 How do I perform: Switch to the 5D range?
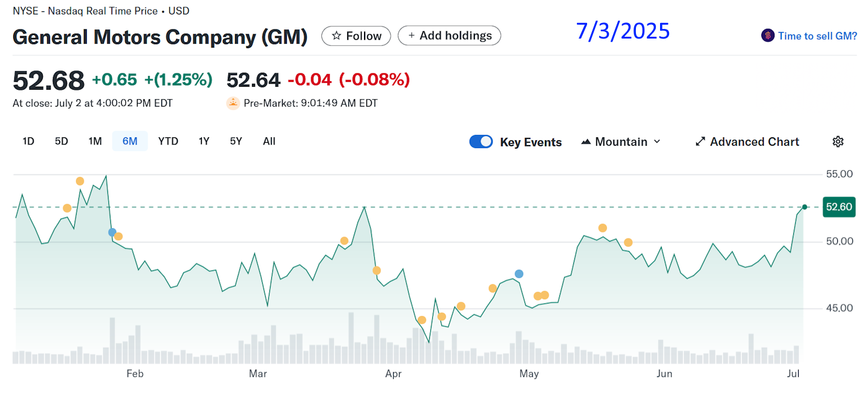(x=61, y=141)
